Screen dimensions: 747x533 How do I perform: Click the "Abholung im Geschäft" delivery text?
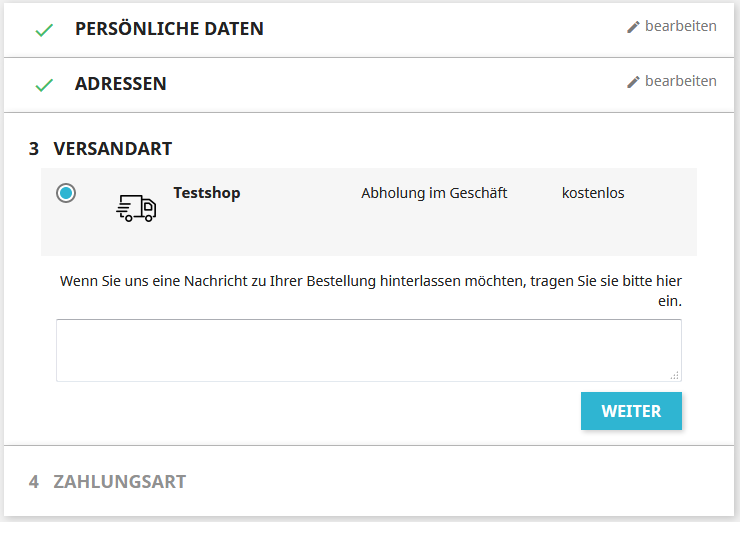[434, 193]
